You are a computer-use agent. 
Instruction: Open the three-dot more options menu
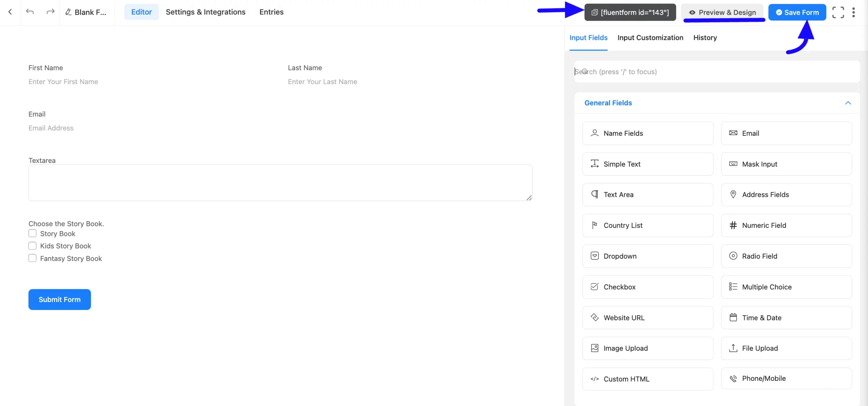(853, 12)
